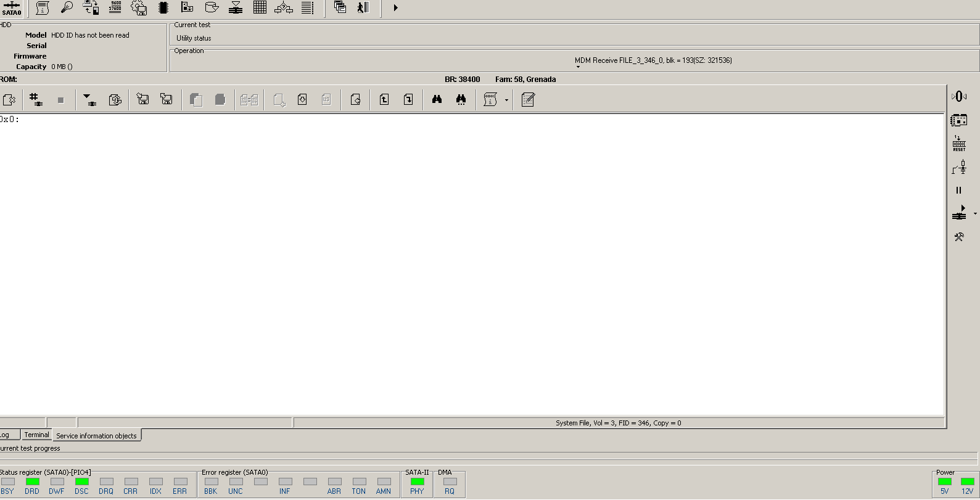This screenshot has width=980, height=500.
Task: Click the binoculars find next icon
Action: pyautogui.click(x=461, y=99)
